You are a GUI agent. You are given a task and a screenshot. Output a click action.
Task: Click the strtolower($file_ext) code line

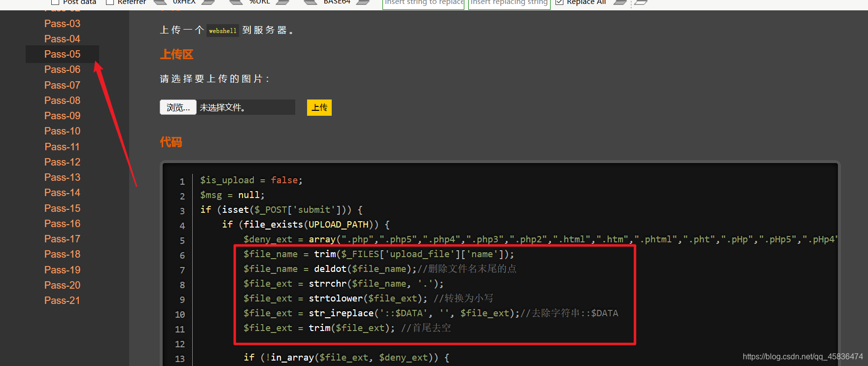368,299
